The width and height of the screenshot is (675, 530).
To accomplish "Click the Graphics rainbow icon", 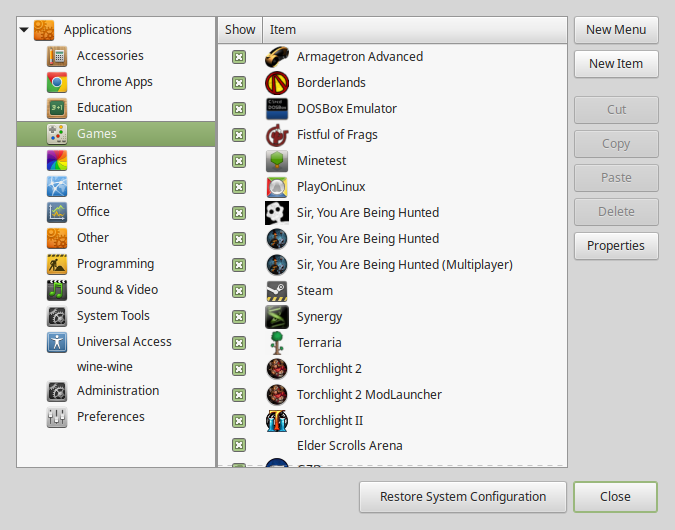I will (57, 160).
